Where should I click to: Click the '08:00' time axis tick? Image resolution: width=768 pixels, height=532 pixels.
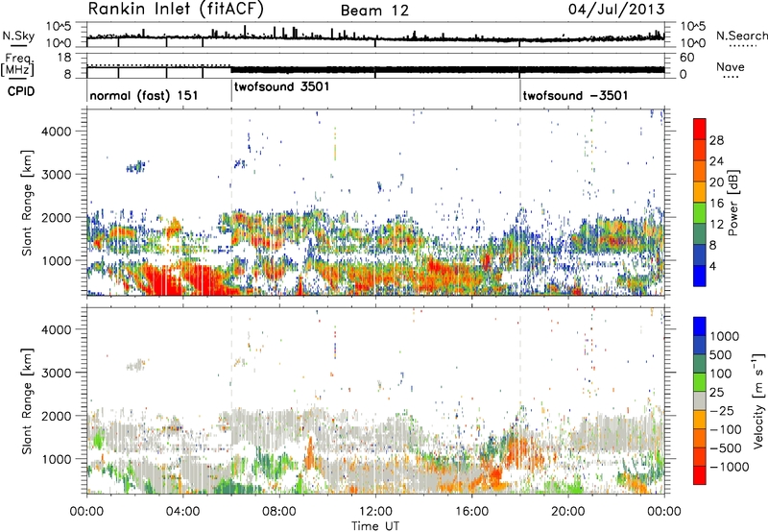point(279,512)
